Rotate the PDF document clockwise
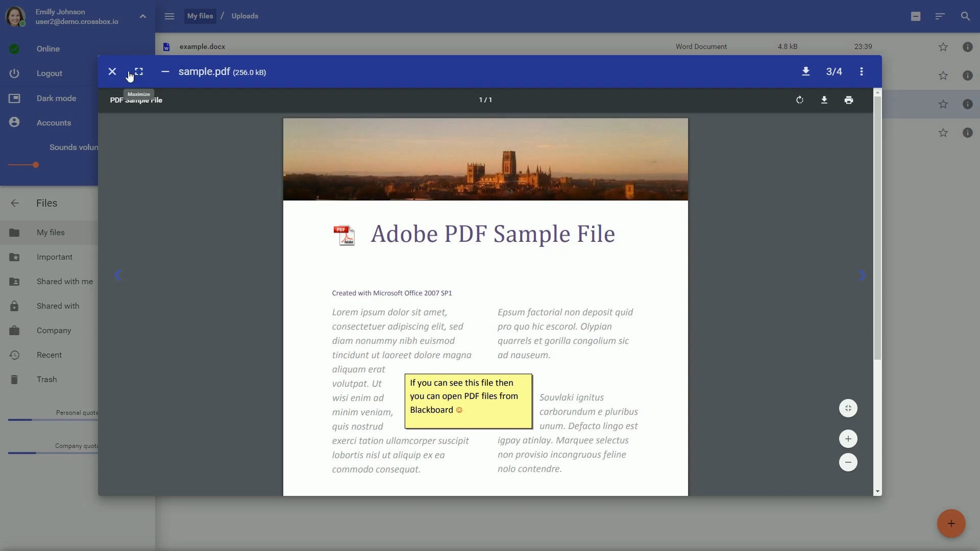This screenshot has height=551, width=980. pos(800,100)
